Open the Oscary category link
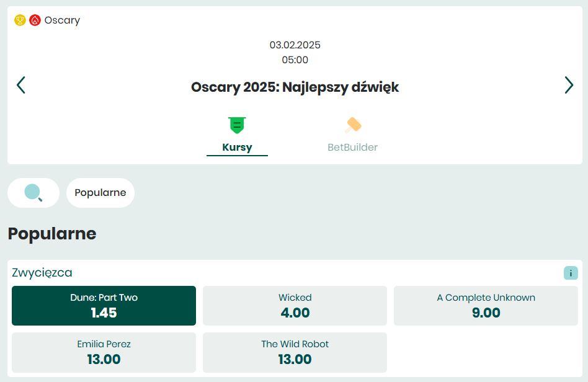The image size is (588, 382). pos(62,20)
